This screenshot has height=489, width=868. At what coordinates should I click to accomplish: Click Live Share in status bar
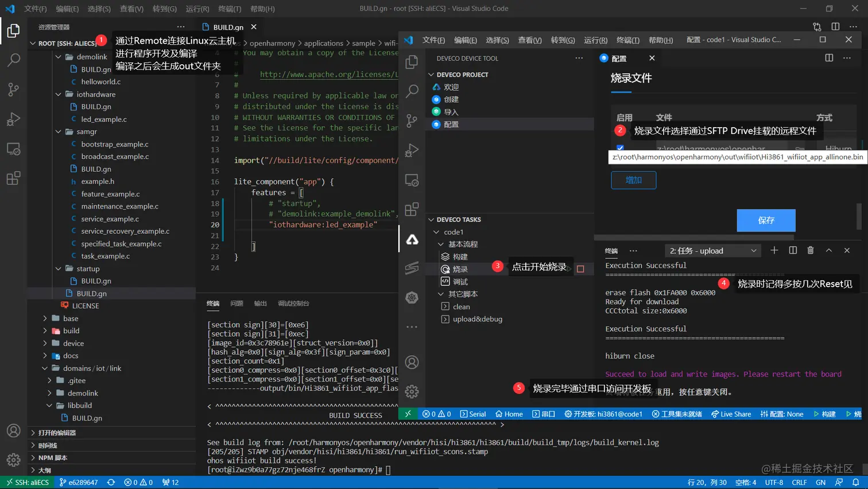pyautogui.click(x=731, y=414)
